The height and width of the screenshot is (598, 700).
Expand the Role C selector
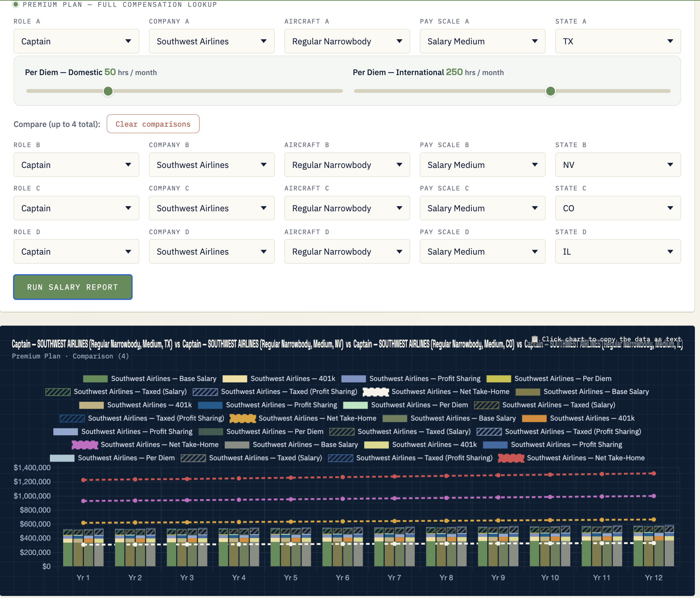coord(76,208)
